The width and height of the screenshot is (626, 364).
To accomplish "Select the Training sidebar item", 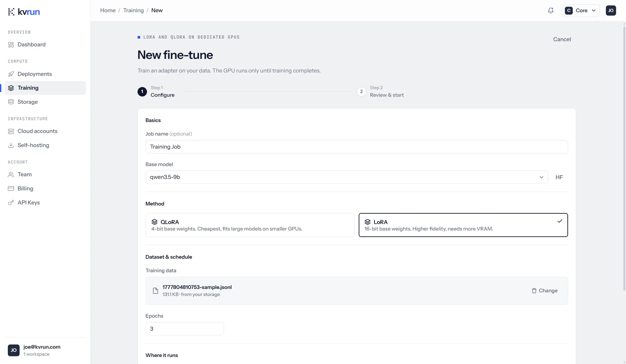I will pos(45,88).
